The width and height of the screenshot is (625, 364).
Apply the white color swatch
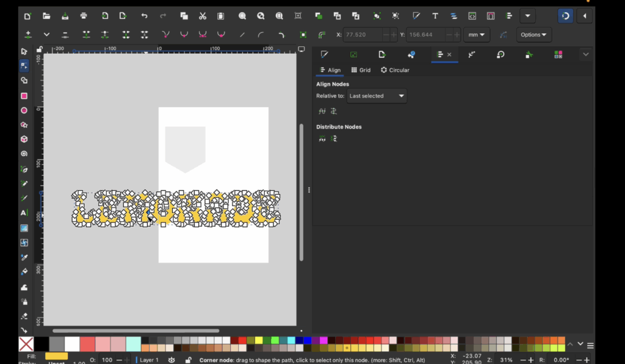[72, 344]
